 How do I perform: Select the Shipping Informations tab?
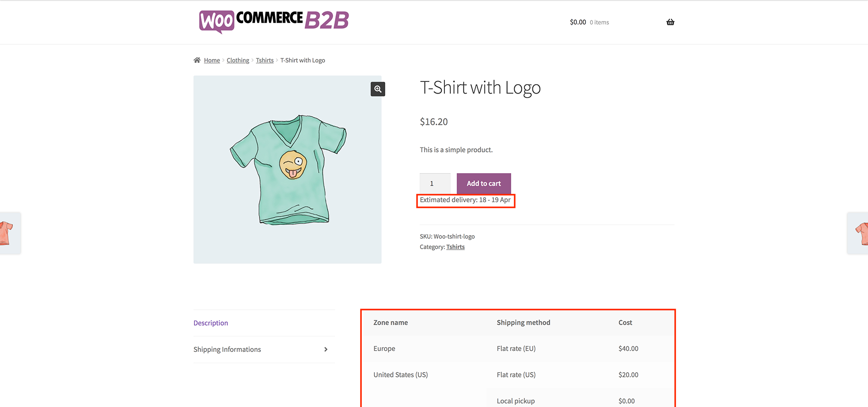227,350
